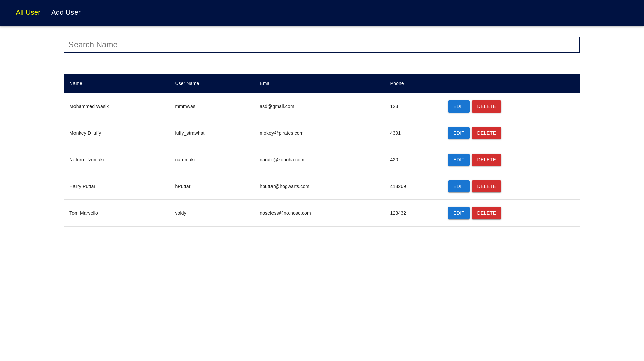The height and width of the screenshot is (361, 644).
Task: Edit the Mohammed Wasik user
Action: tap(458, 106)
